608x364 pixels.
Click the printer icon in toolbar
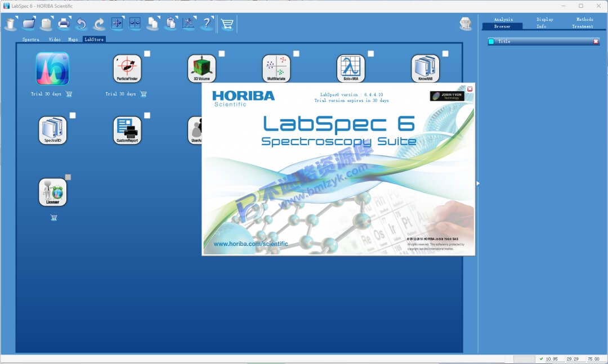pyautogui.click(x=64, y=24)
